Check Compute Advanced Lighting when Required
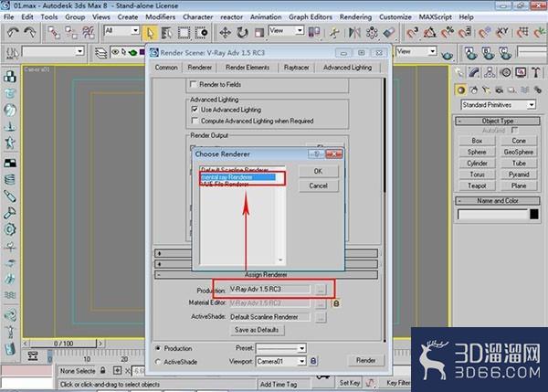 click(x=195, y=121)
